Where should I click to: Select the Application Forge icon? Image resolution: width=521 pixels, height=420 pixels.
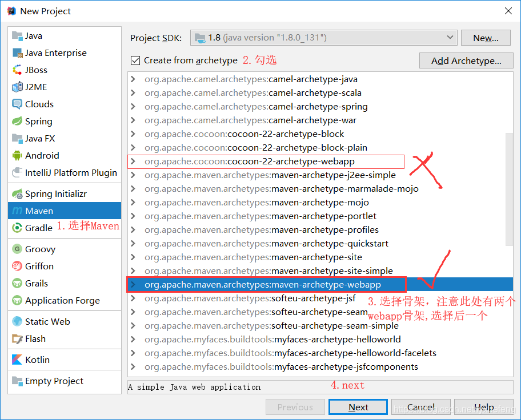click(17, 301)
